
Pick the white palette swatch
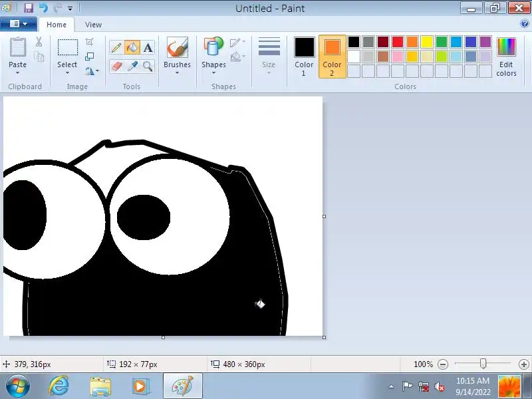[354, 57]
